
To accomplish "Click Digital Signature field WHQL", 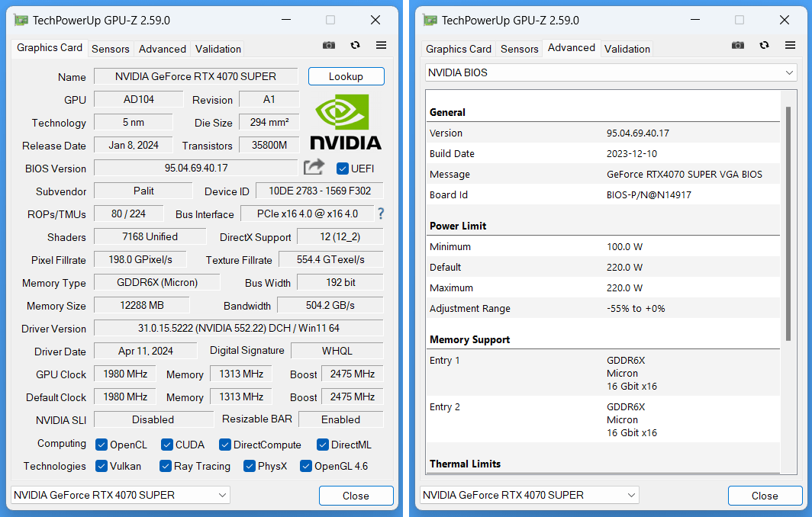I will click(337, 351).
